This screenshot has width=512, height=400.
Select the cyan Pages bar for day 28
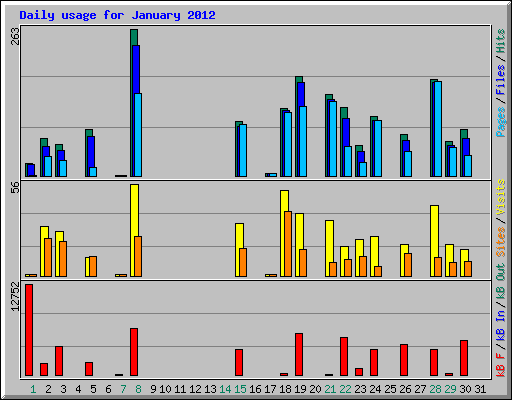(438, 129)
